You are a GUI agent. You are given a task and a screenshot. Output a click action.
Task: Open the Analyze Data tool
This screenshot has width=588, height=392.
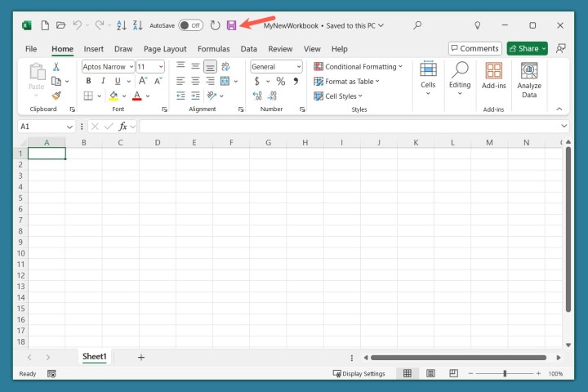529,80
